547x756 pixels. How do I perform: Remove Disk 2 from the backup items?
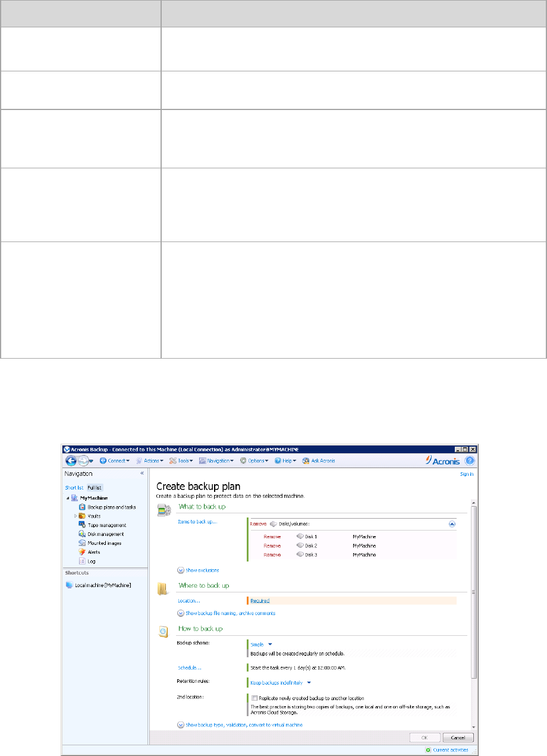(272, 545)
